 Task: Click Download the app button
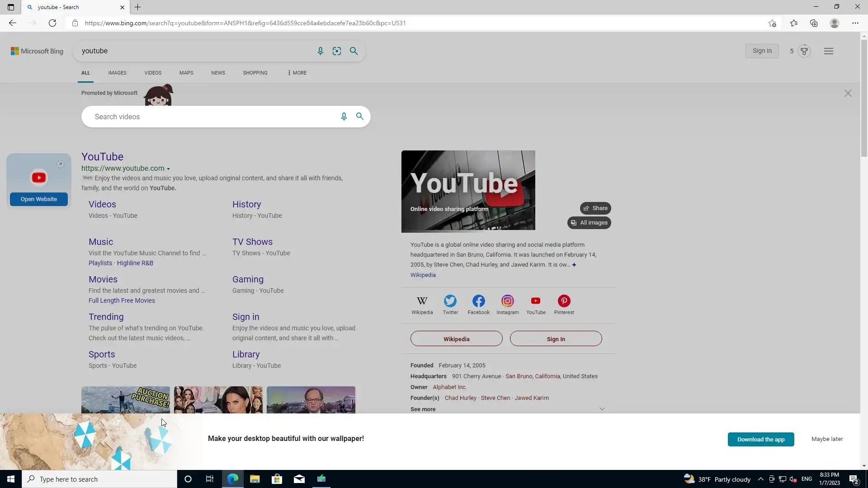760,439
